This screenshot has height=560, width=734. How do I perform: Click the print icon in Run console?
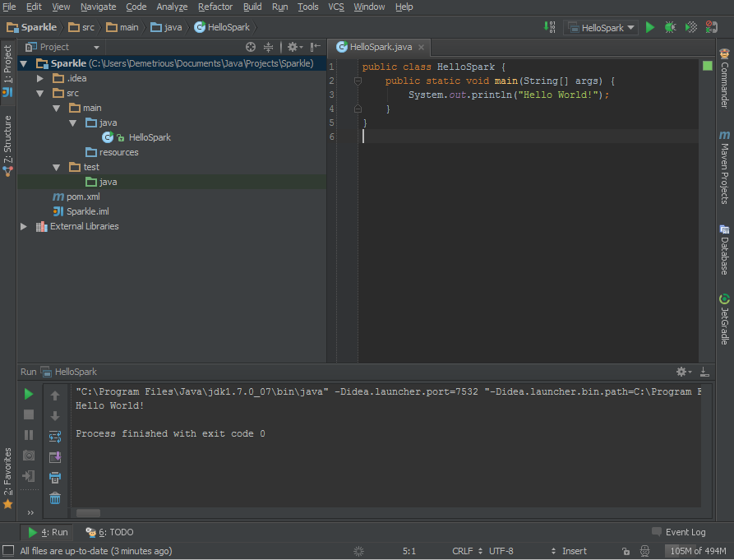(55, 477)
